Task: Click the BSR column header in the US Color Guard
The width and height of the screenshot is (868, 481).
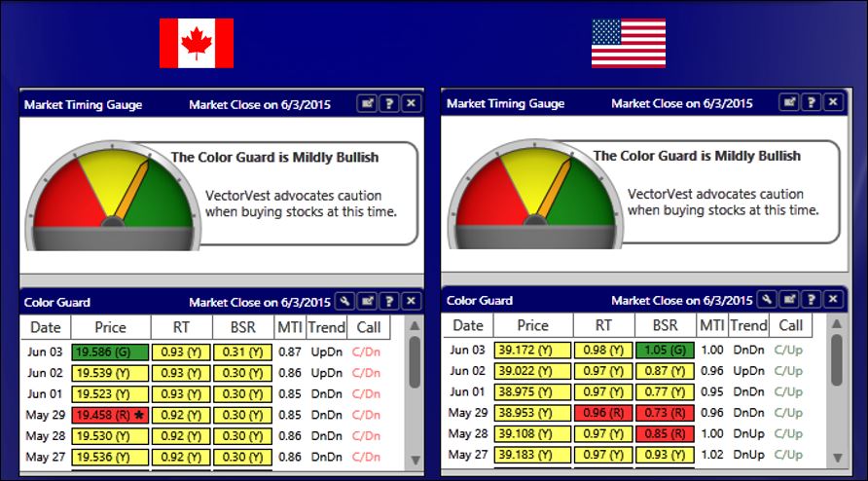Action: pyautogui.click(x=666, y=325)
